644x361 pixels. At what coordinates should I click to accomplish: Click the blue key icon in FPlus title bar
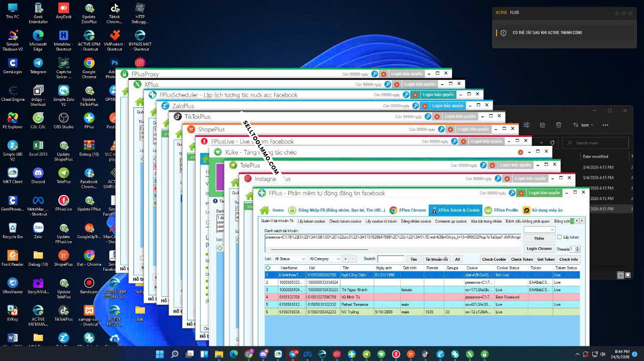pyautogui.click(x=511, y=193)
